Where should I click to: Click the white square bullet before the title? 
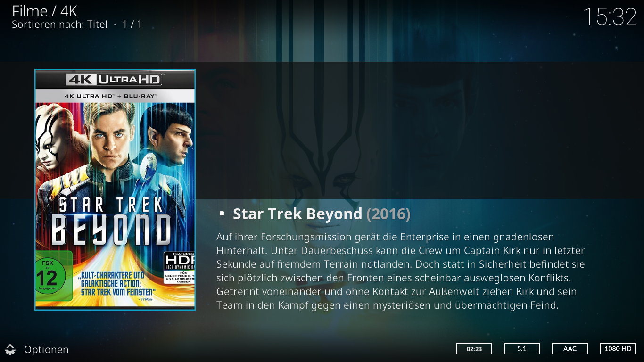(x=222, y=214)
